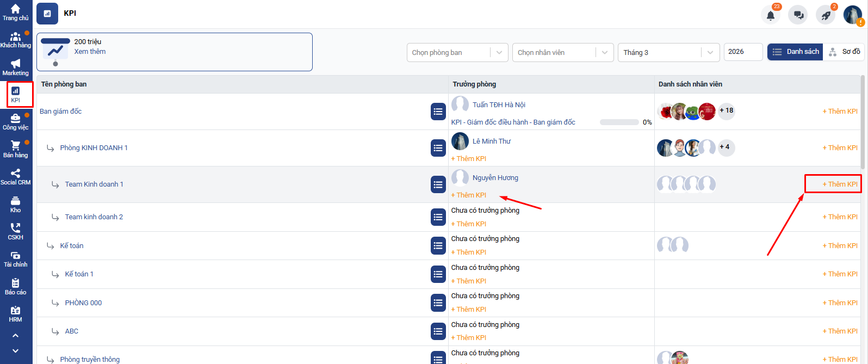Image resolution: width=868 pixels, height=364 pixels.
Task: Open Tài chính module icon
Action: [15, 259]
